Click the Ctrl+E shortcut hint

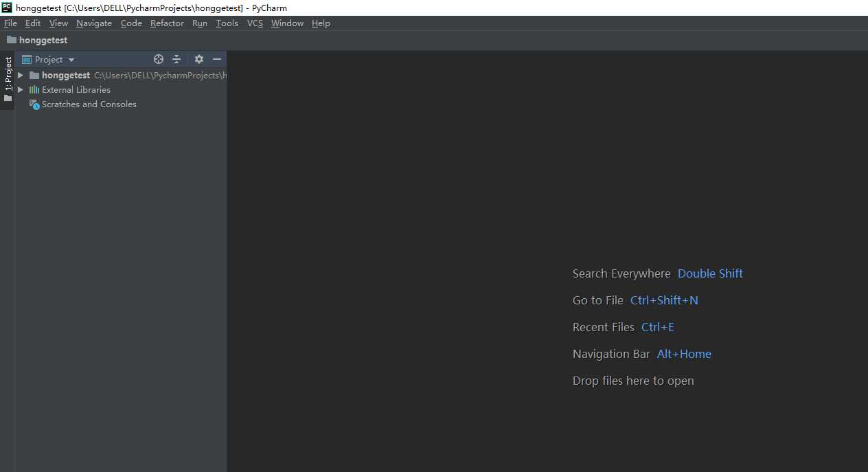pos(658,327)
